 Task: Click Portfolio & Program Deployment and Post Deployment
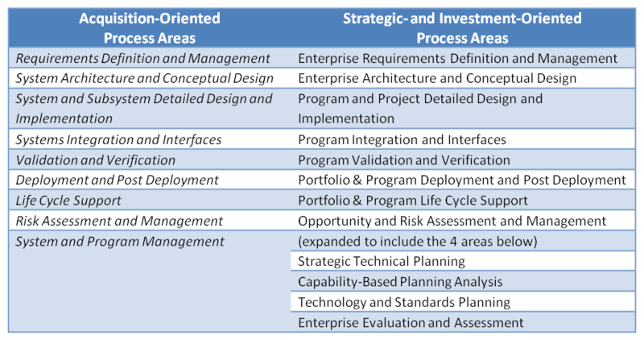(462, 180)
